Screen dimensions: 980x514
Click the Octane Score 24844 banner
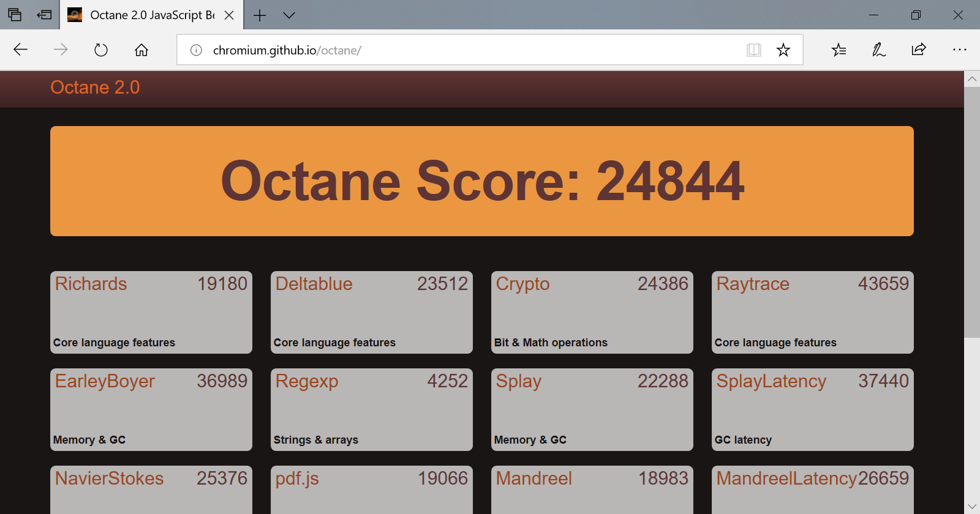point(482,181)
